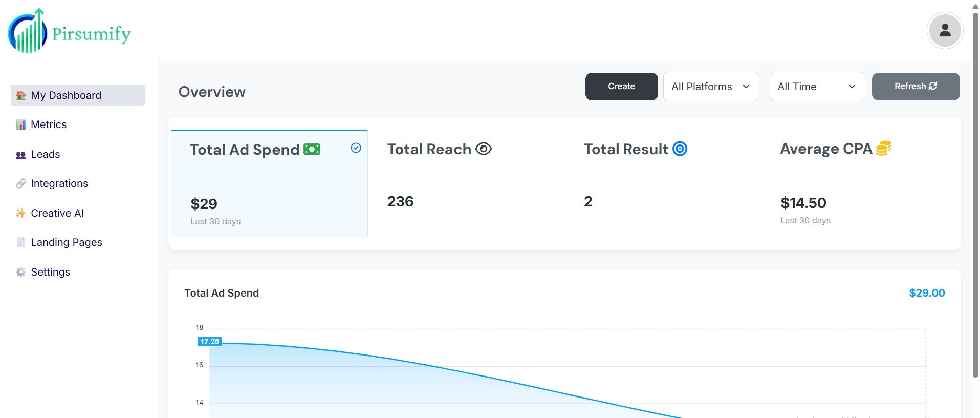
Task: Click Last 30 days under $14.50
Action: (805, 220)
